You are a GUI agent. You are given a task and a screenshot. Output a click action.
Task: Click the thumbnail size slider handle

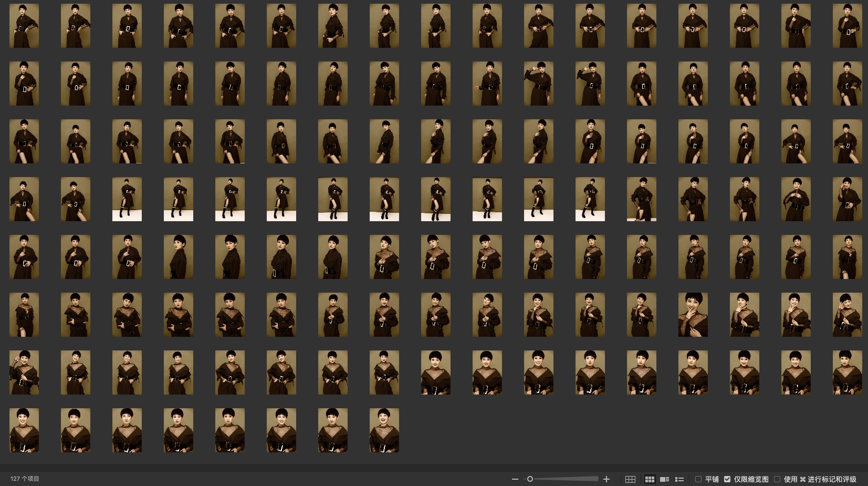click(x=530, y=479)
